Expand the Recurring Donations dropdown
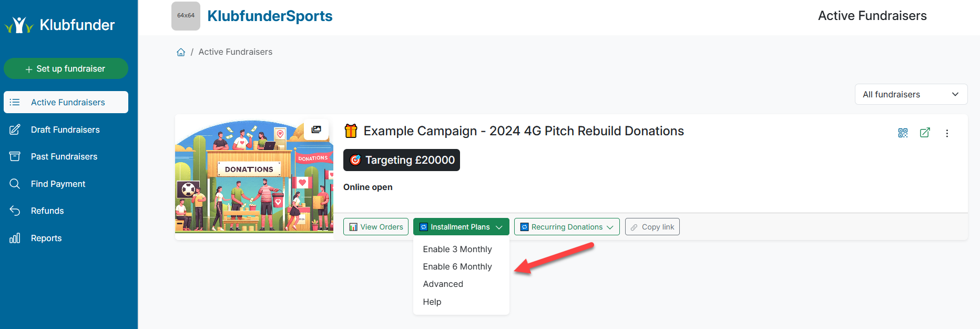The height and width of the screenshot is (329, 980). (x=566, y=227)
